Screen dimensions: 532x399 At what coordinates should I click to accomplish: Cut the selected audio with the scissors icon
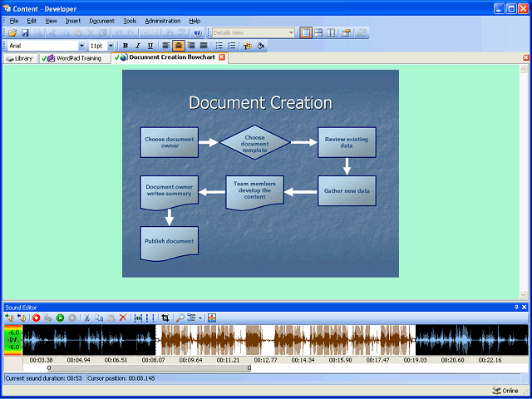[87, 318]
